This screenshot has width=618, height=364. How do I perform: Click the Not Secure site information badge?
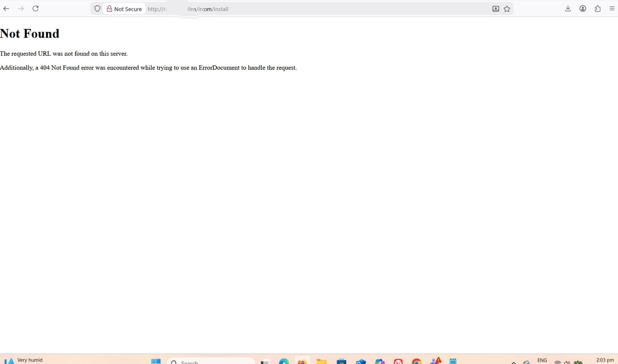(x=124, y=9)
